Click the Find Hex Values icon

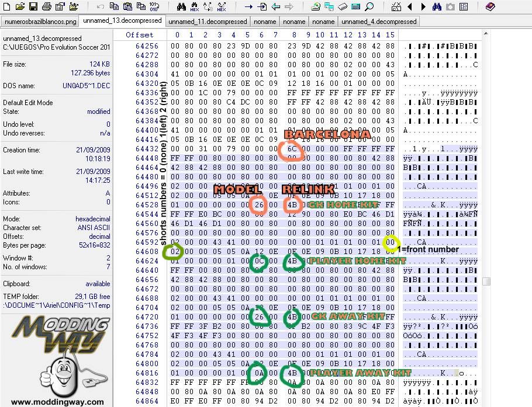195,7
